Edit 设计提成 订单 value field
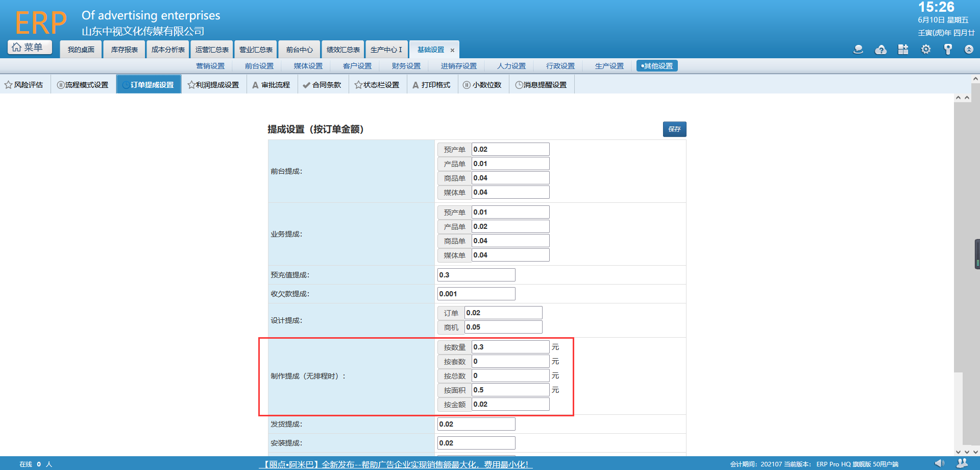This screenshot has height=470, width=980. point(503,313)
